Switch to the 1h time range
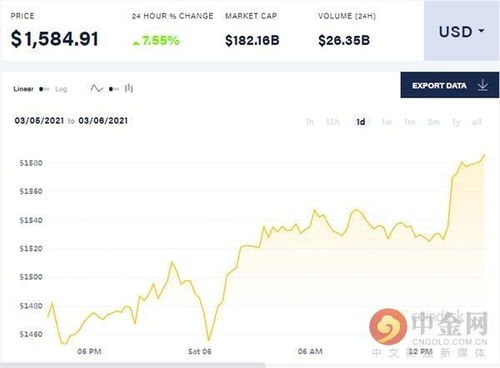Viewport: 500px width, 368px height. coord(309,122)
